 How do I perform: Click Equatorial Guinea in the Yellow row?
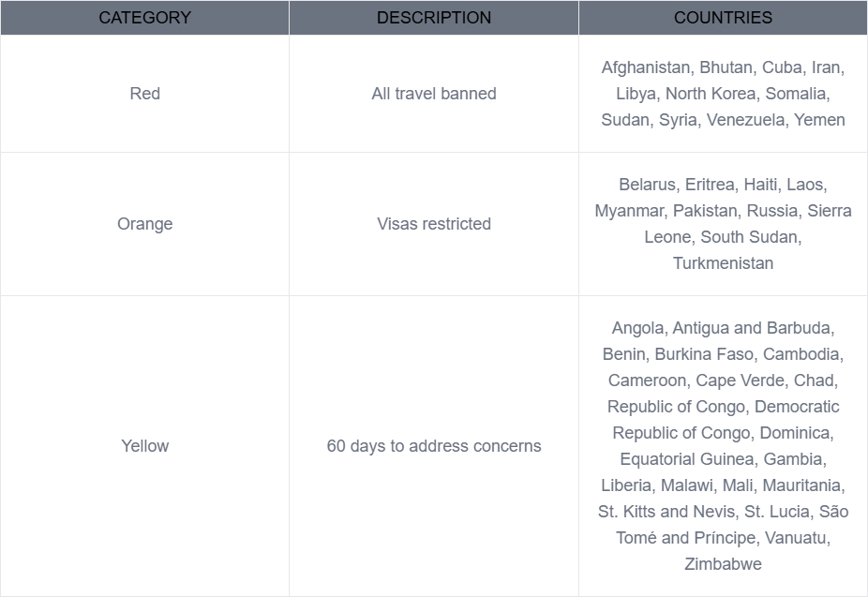[686, 459]
